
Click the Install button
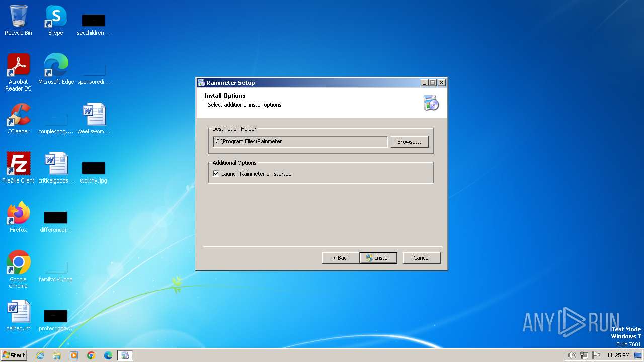click(378, 258)
